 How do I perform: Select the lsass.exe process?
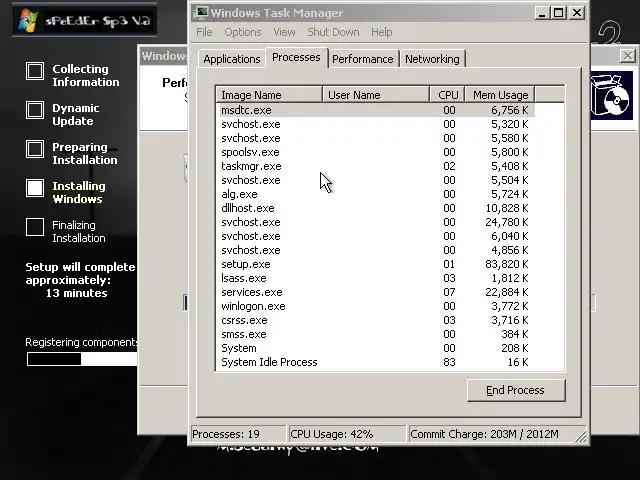(377, 278)
